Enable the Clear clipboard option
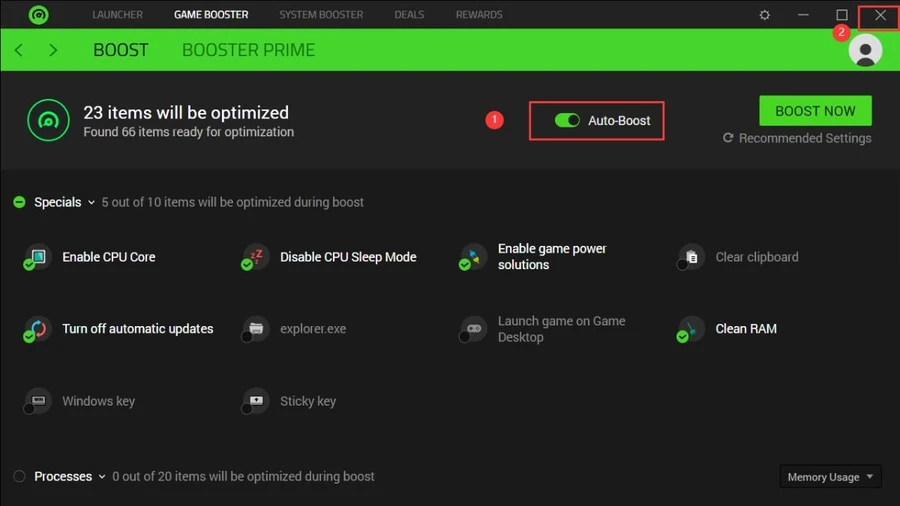 [690, 257]
